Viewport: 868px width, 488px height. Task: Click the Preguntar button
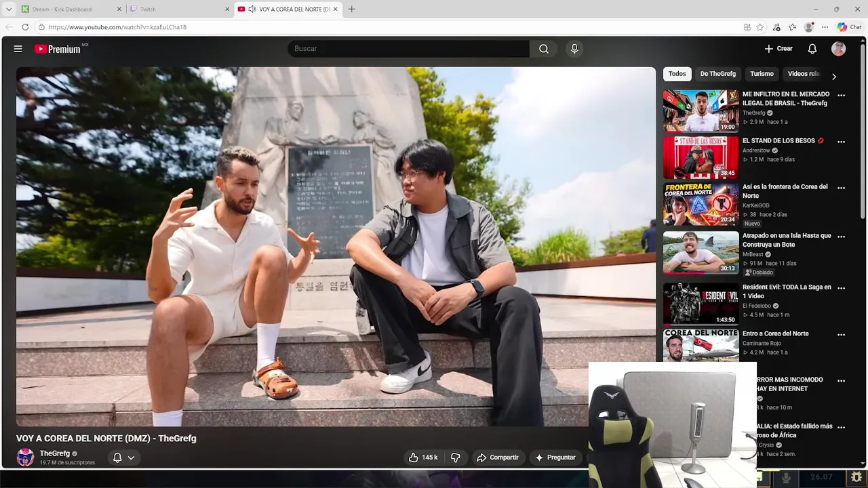pyautogui.click(x=555, y=457)
